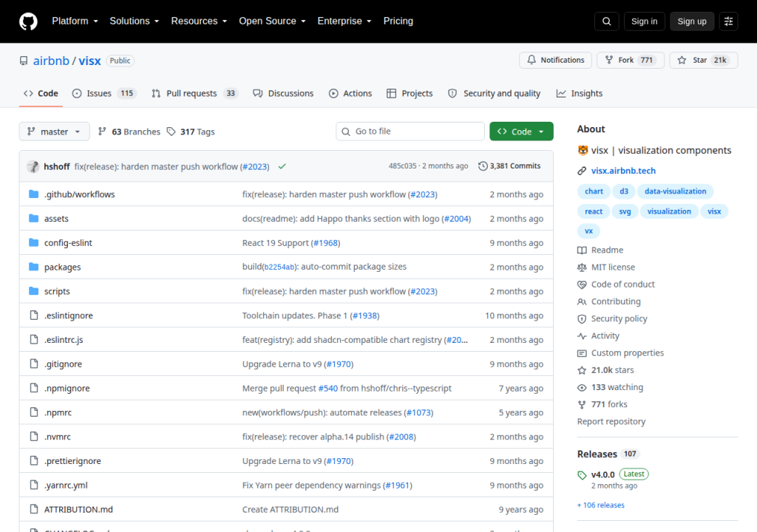Image resolution: width=757 pixels, height=532 pixels.
Task: Open the .yarnrc.yml file
Action: click(x=66, y=485)
